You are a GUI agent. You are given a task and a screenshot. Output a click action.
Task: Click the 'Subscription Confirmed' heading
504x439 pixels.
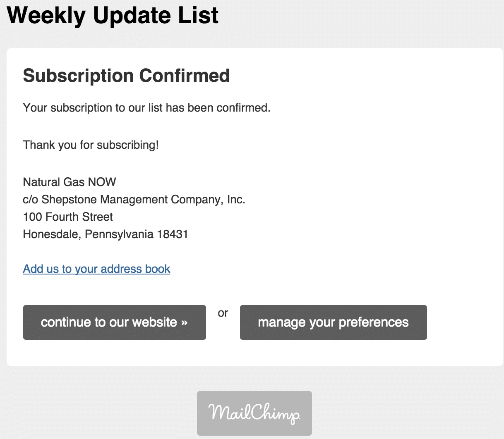pyautogui.click(x=126, y=76)
